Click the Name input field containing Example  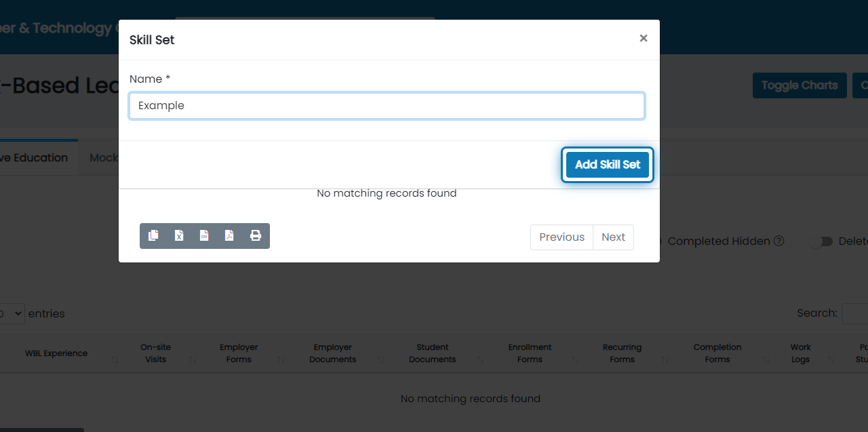tap(387, 106)
